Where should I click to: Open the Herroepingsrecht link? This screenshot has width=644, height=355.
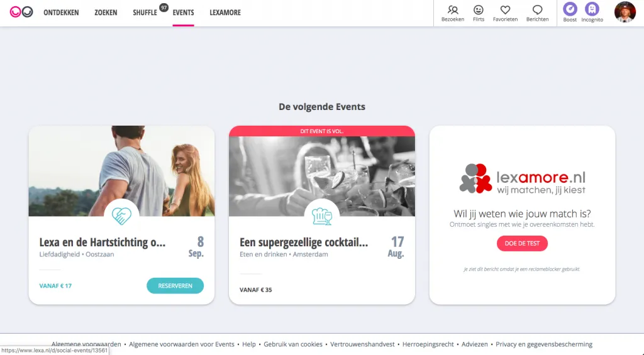coord(428,344)
